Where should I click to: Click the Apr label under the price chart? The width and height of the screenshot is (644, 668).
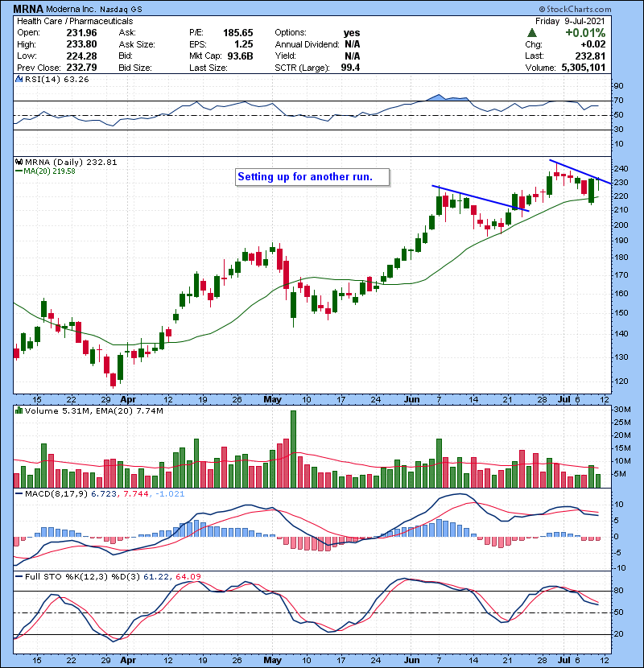tap(128, 400)
